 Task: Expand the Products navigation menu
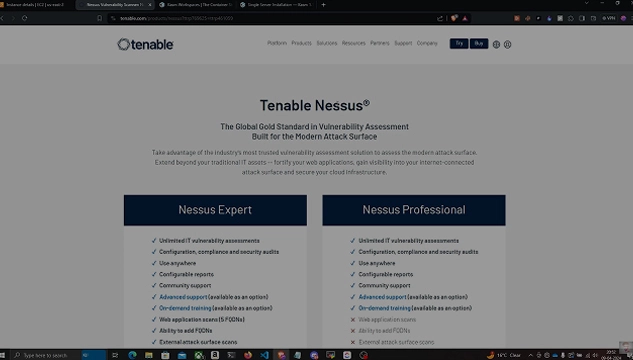point(302,43)
